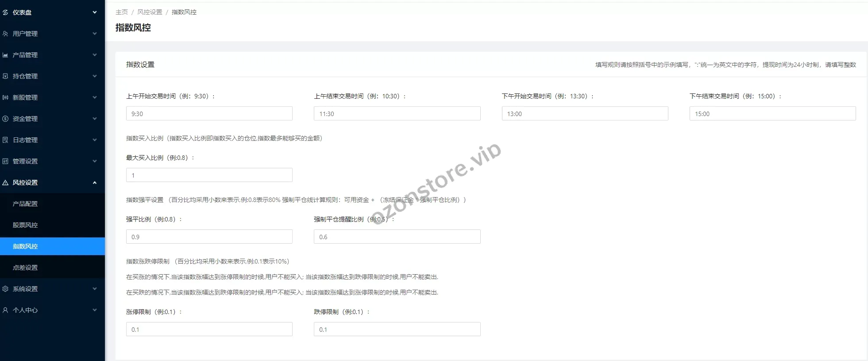
Task: Click the coin icon beside 资金管理
Action: click(5, 119)
